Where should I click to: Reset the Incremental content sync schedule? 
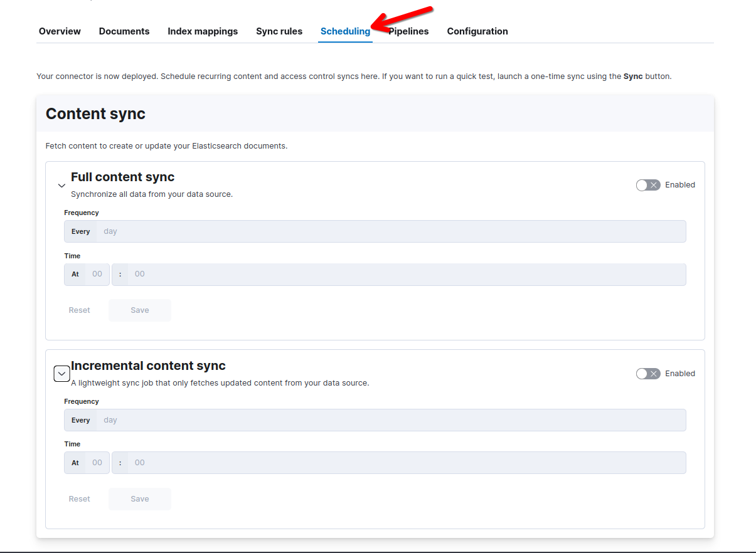coord(79,498)
